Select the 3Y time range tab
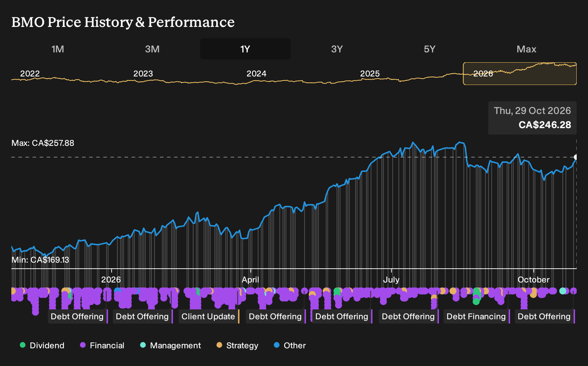 [337, 49]
